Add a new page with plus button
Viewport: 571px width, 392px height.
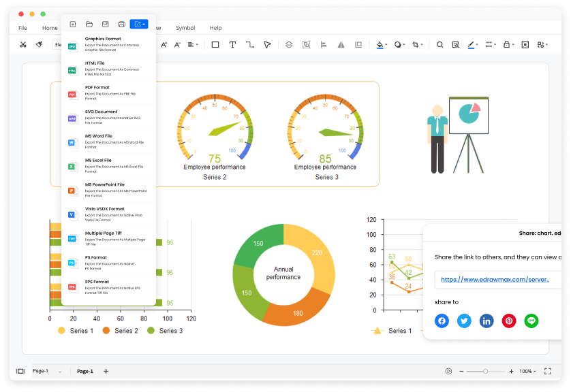pyautogui.click(x=106, y=372)
